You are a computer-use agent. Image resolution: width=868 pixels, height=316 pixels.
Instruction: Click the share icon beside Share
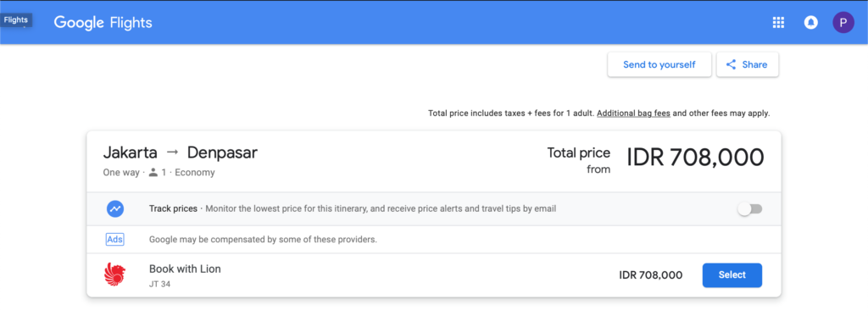[731, 64]
